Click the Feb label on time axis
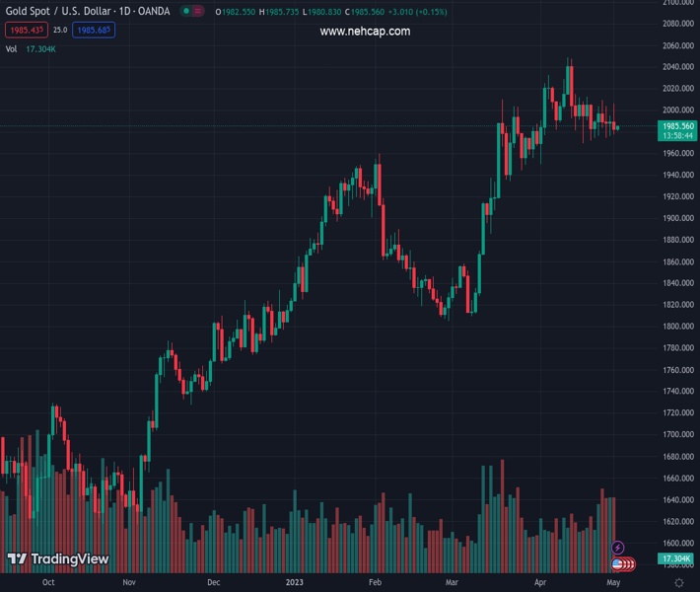This screenshot has height=592, width=700. [375, 583]
